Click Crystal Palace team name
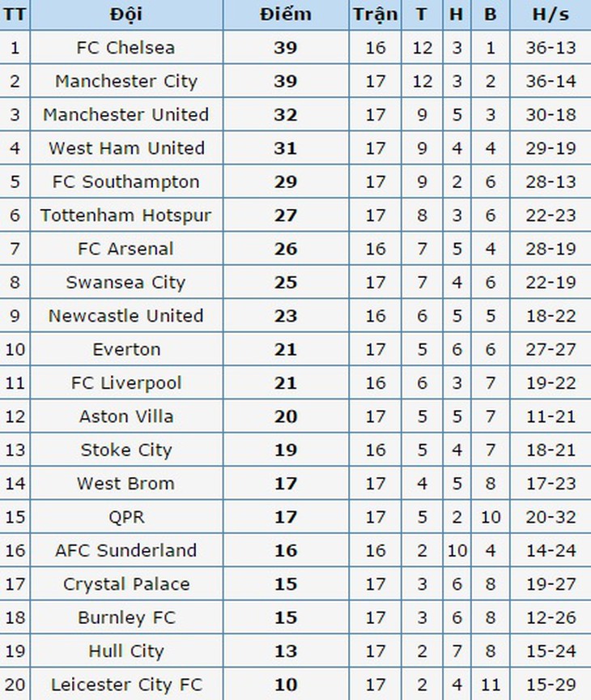591x700 pixels. (x=126, y=584)
